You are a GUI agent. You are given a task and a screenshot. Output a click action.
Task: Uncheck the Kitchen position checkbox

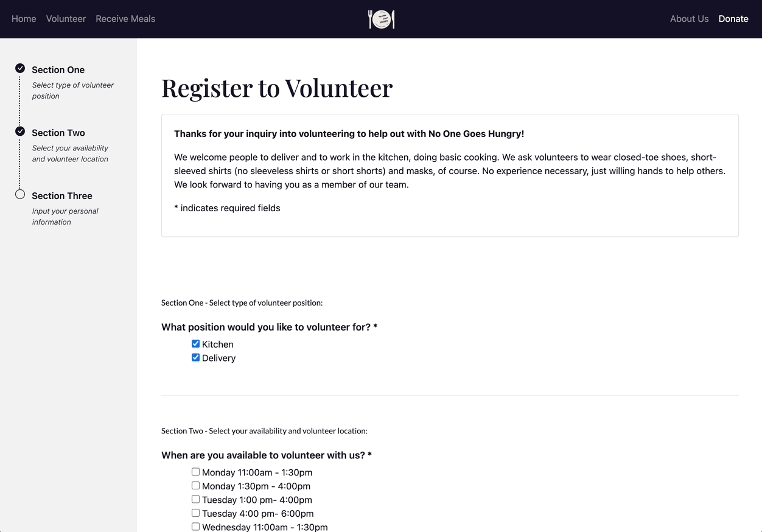[x=195, y=344]
